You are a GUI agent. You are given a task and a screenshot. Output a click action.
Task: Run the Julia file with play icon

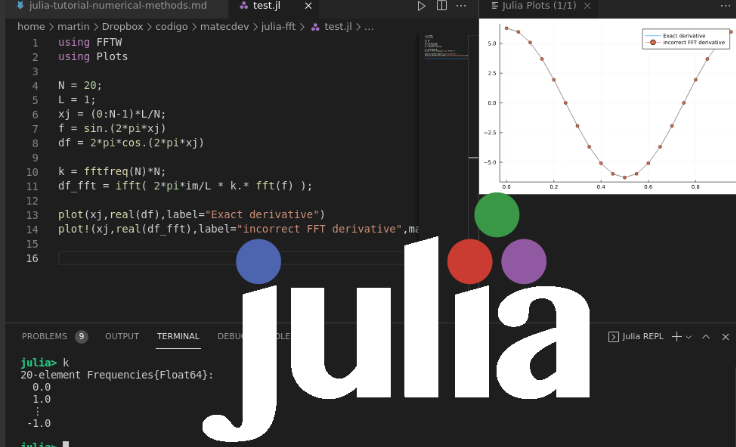tap(421, 6)
